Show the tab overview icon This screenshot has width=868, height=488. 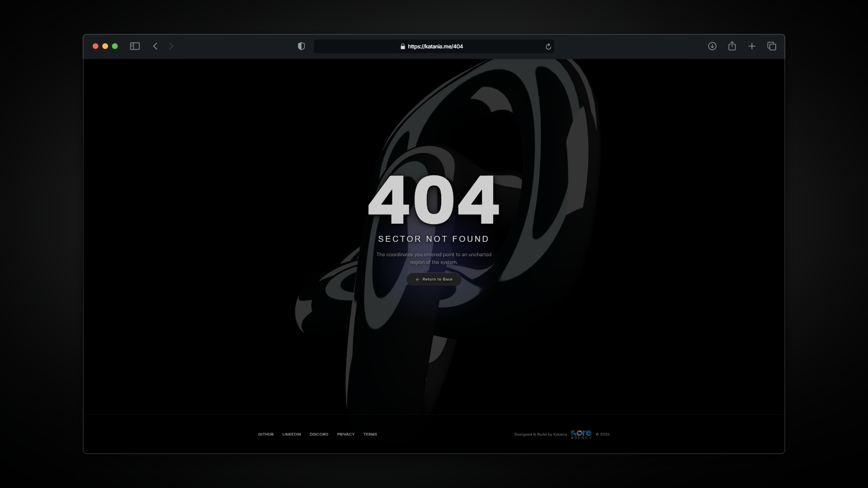772,46
